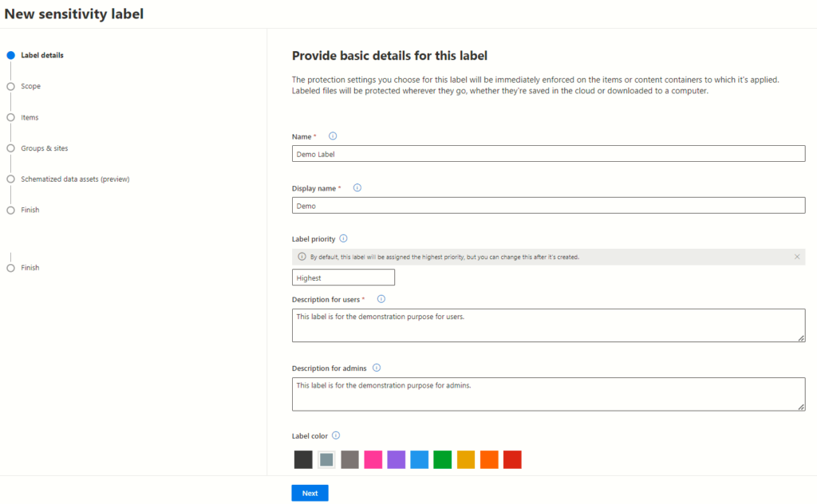Click info icon next to Description for users
The width and height of the screenshot is (817, 504).
(x=381, y=299)
